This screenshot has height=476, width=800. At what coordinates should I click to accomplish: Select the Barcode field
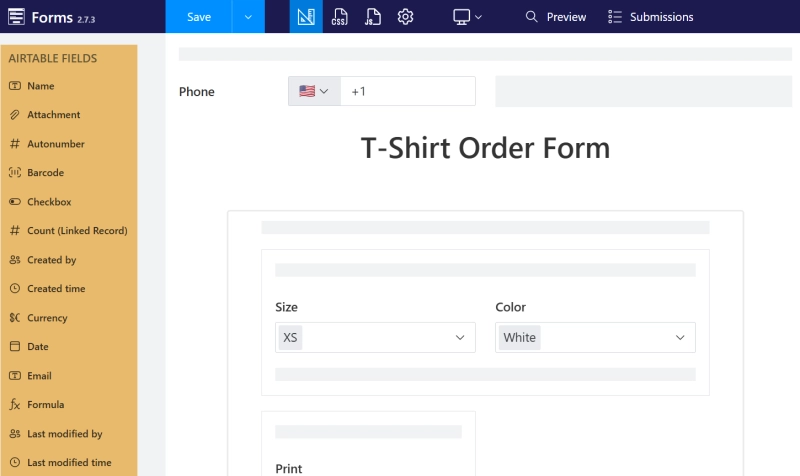pos(69,172)
